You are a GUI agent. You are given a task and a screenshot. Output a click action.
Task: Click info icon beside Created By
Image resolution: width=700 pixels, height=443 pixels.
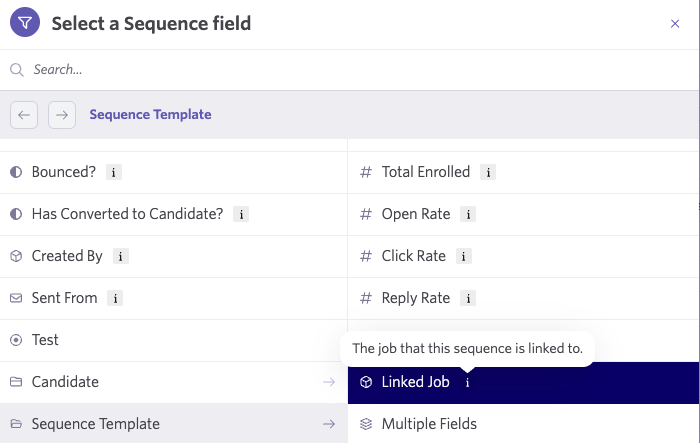pyautogui.click(x=121, y=256)
